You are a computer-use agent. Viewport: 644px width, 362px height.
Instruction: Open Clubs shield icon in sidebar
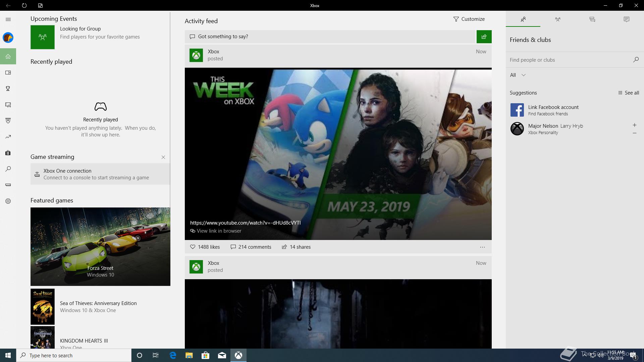click(8, 121)
